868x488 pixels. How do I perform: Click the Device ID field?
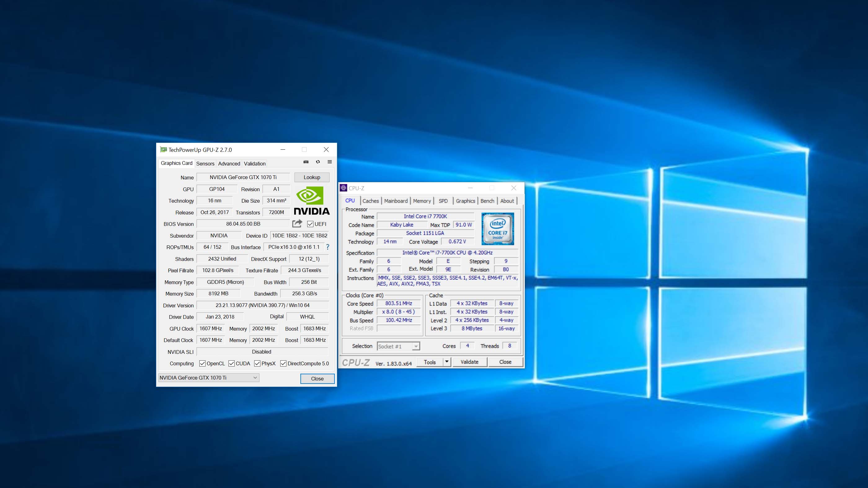[299, 236]
